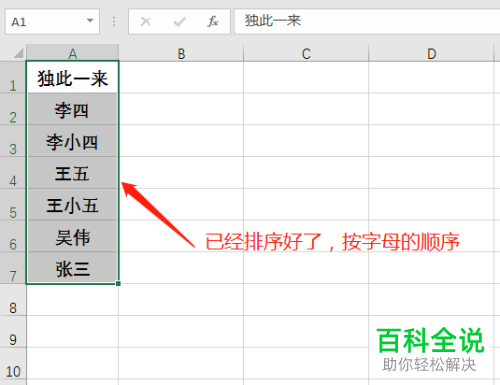This screenshot has height=385, width=500.
Task: Click cell containing 李四
Action: coord(72,109)
